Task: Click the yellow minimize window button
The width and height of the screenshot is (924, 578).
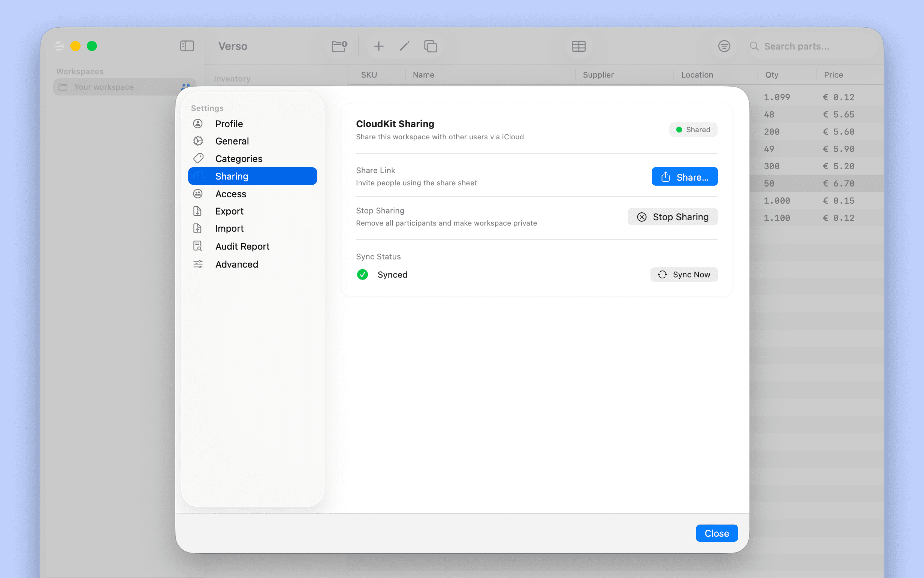Action: [75, 46]
